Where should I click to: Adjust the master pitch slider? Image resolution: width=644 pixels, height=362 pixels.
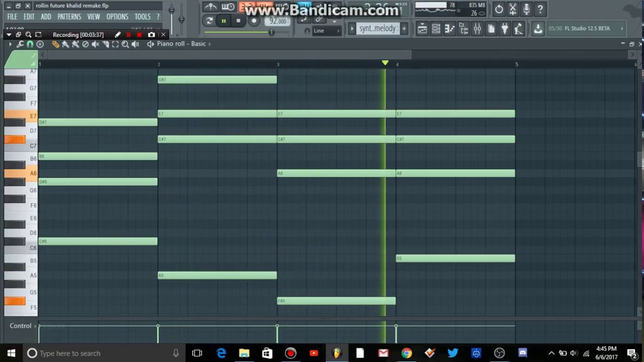point(182,19)
